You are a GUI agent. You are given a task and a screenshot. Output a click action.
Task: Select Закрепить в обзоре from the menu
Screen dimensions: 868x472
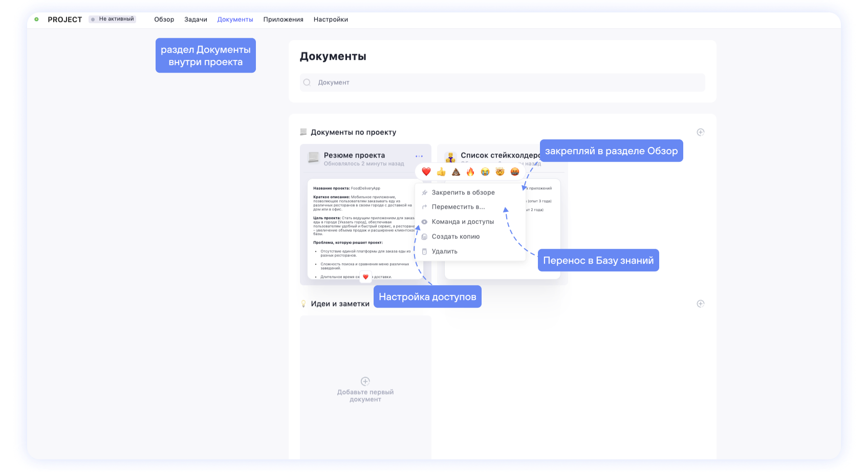point(463,192)
